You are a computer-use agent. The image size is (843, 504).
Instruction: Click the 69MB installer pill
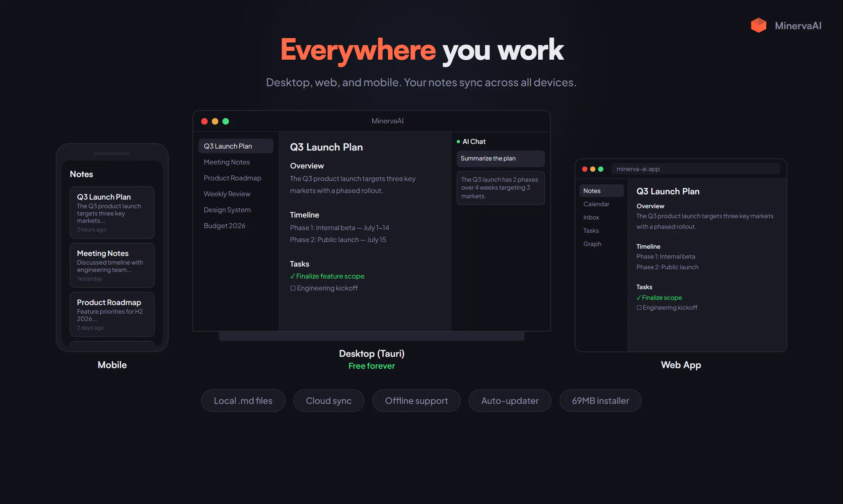pos(601,401)
